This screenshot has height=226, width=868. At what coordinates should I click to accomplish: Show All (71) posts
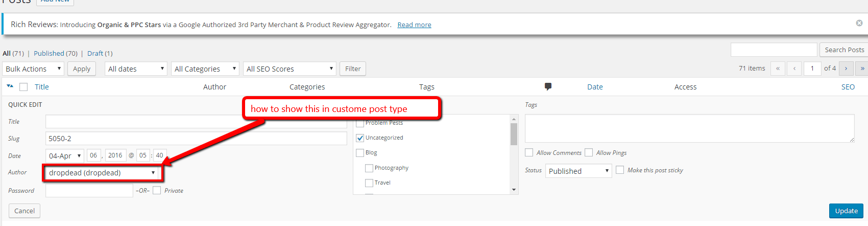tap(13, 53)
